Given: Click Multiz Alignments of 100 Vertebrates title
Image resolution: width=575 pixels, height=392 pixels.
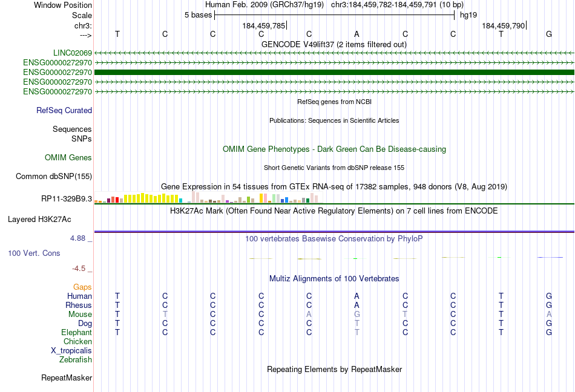Looking at the screenshot, I should tap(334, 279).
